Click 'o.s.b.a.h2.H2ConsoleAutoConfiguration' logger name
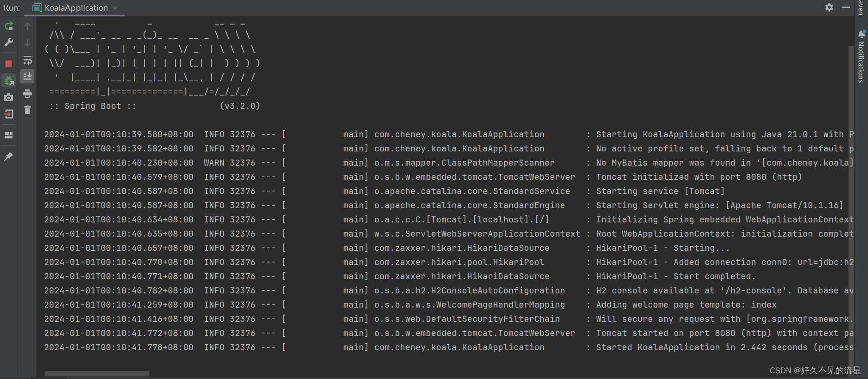 tap(470, 290)
